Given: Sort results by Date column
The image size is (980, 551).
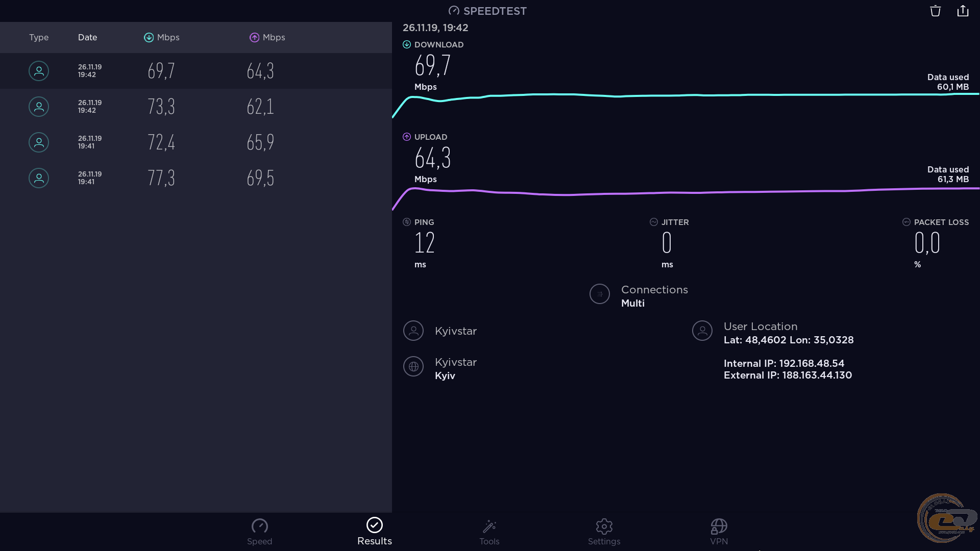Looking at the screenshot, I should [x=87, y=37].
